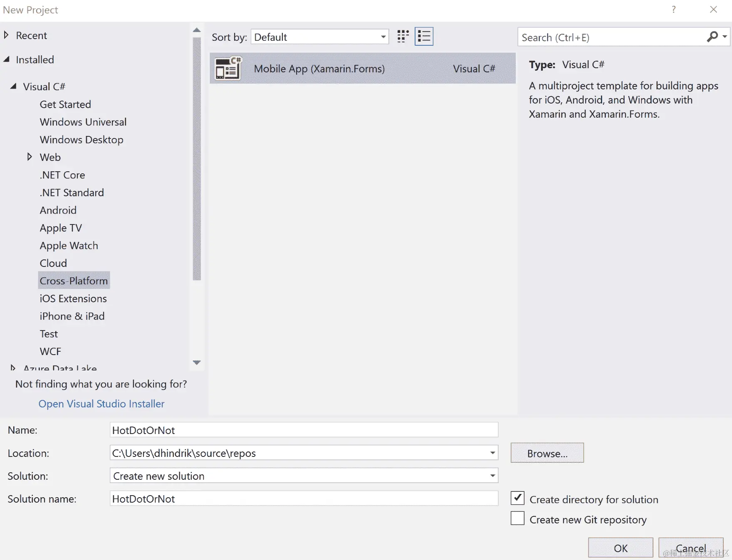
Task: Switch to small icons grid view
Action: click(403, 37)
